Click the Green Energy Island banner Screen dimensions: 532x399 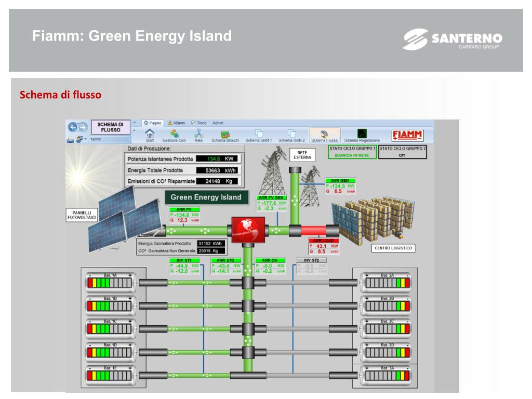(x=206, y=197)
